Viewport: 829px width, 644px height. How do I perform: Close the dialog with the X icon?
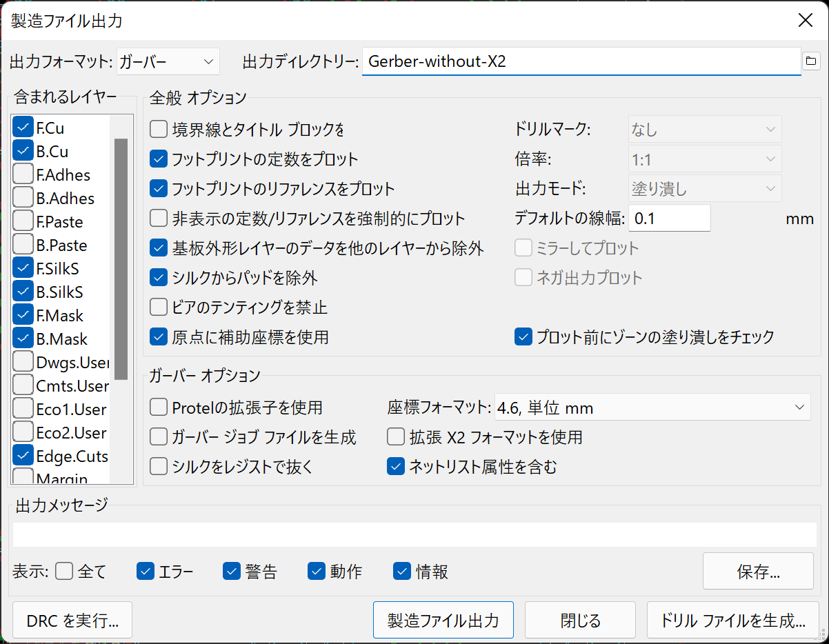805,20
